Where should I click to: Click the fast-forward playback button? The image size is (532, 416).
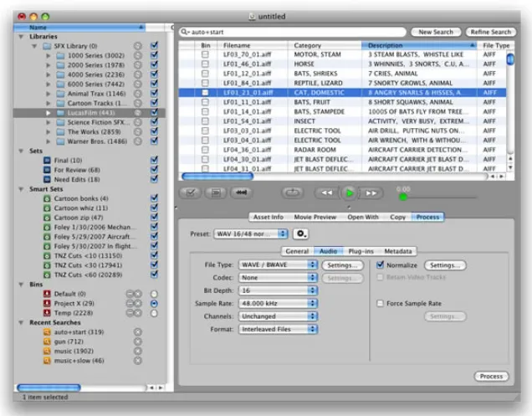click(x=371, y=193)
